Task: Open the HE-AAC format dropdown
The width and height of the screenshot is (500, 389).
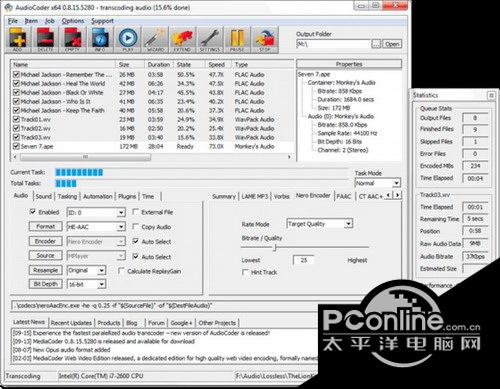Action: tap(121, 227)
